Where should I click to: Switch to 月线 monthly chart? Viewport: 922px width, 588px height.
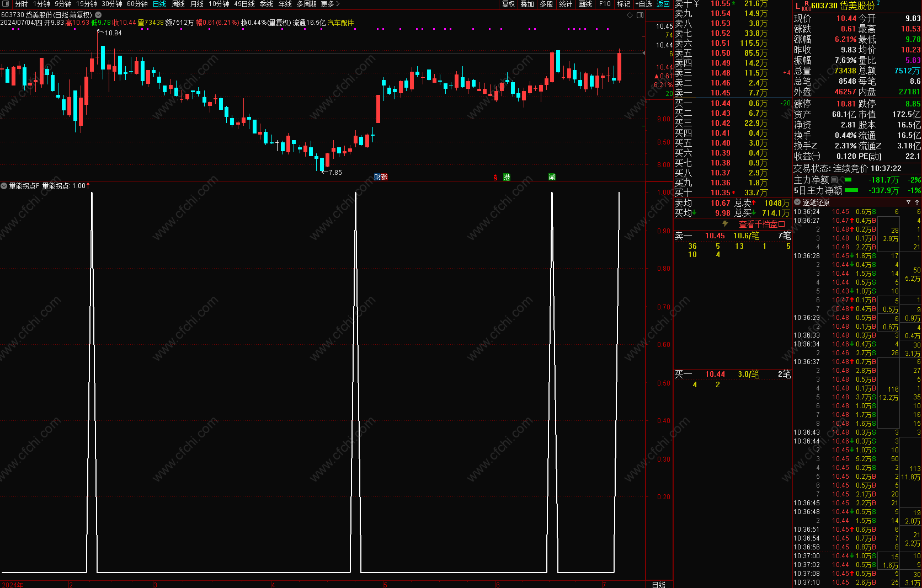coord(197,4)
